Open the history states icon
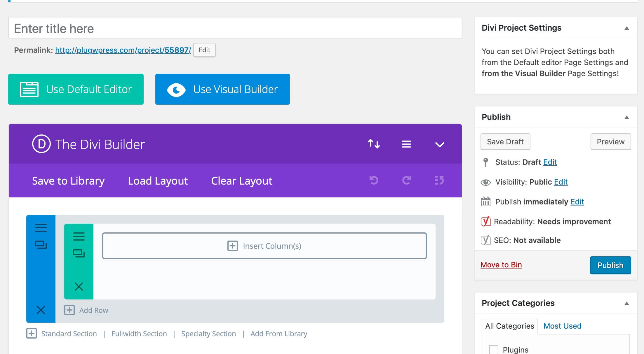Image resolution: width=644 pixels, height=354 pixels. 439,180
